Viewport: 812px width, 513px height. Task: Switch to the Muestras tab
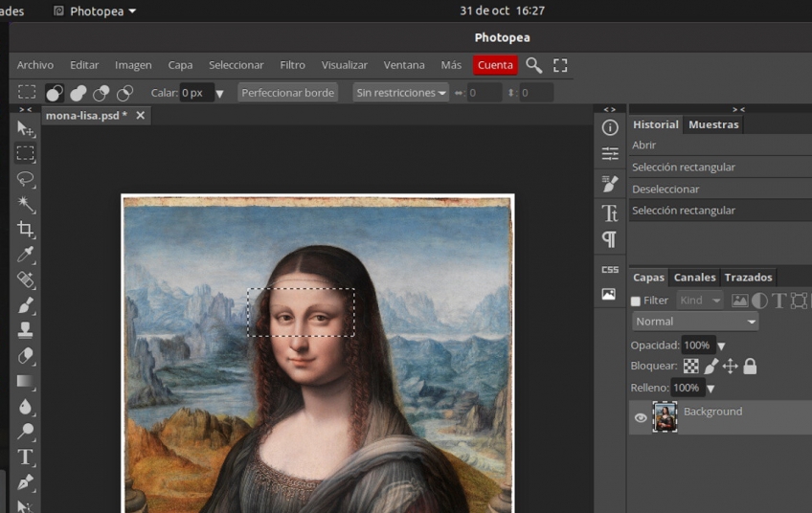pos(713,124)
